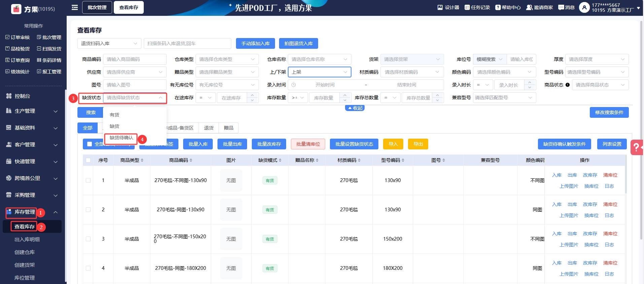Click 修改搜索条件 button
This screenshot has width=644, height=284.
(x=609, y=112)
